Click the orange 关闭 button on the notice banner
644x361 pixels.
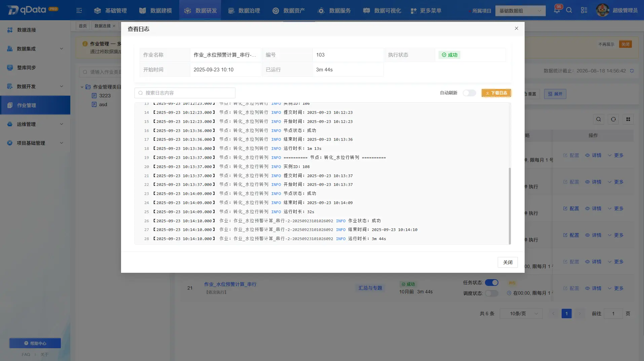[625, 44]
